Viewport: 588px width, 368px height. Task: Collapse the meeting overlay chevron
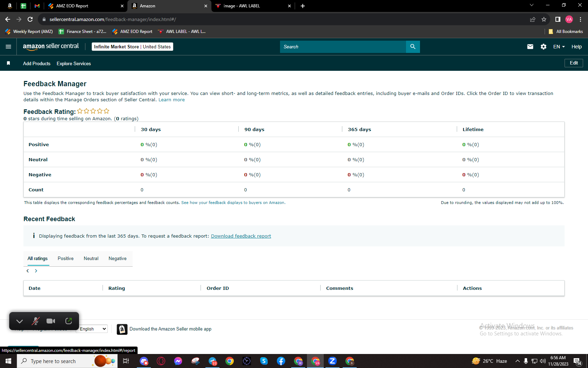[x=20, y=321]
